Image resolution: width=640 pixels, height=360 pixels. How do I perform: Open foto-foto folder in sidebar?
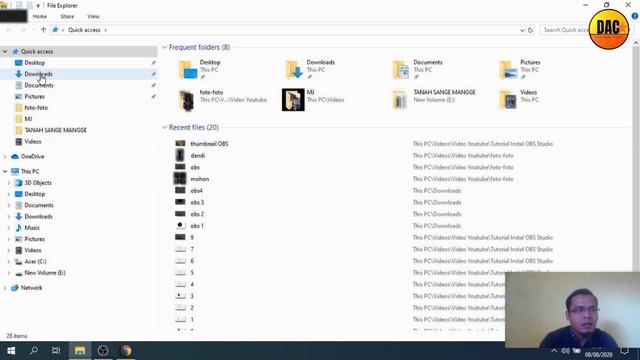36,108
